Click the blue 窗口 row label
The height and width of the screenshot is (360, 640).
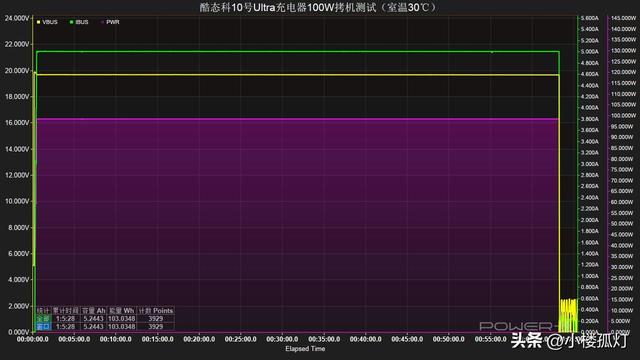[43, 327]
